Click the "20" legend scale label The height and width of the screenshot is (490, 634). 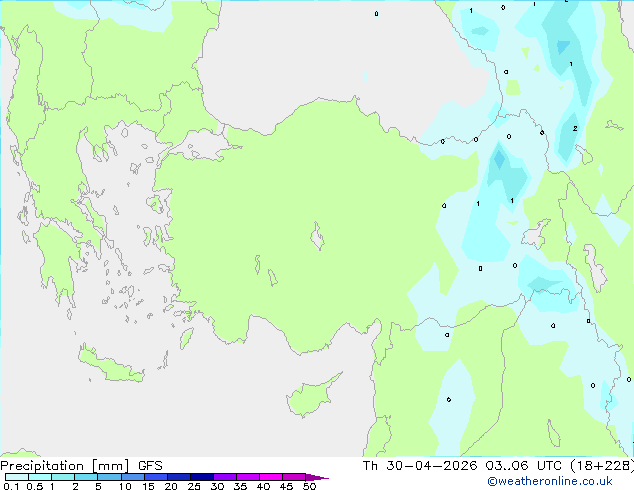(171, 486)
